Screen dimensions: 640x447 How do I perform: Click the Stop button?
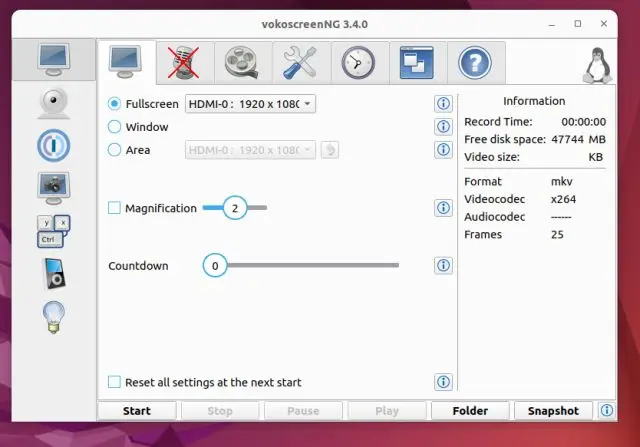click(220, 411)
